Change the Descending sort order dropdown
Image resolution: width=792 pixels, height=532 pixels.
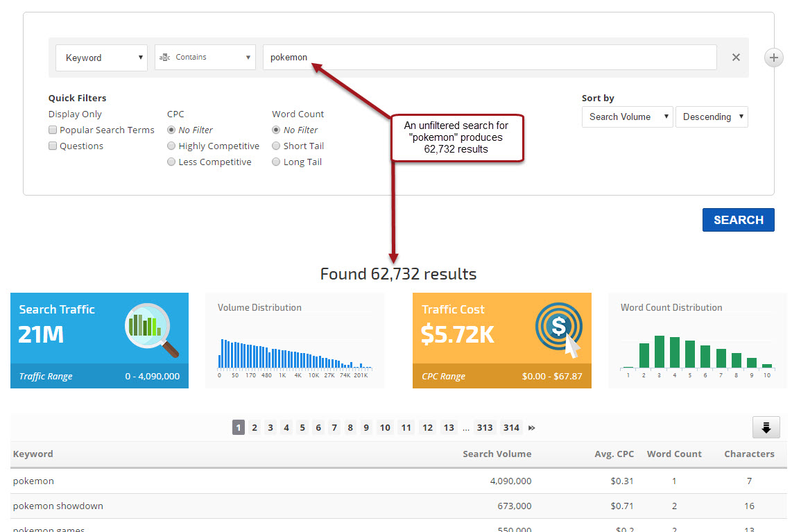tap(712, 117)
